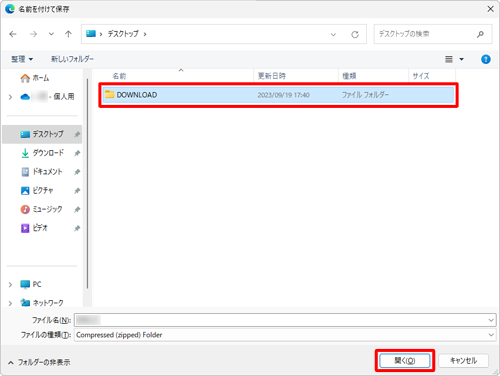Sort by the 更新日時 column header

272,76
